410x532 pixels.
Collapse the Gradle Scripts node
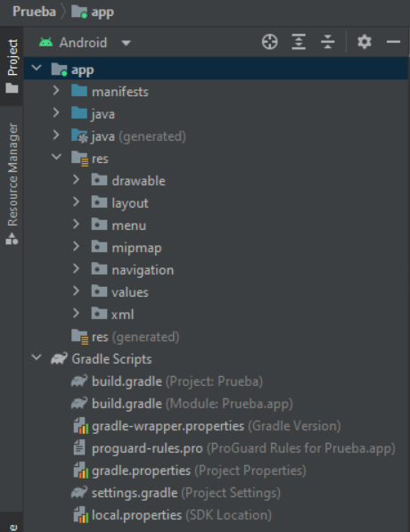(37, 357)
